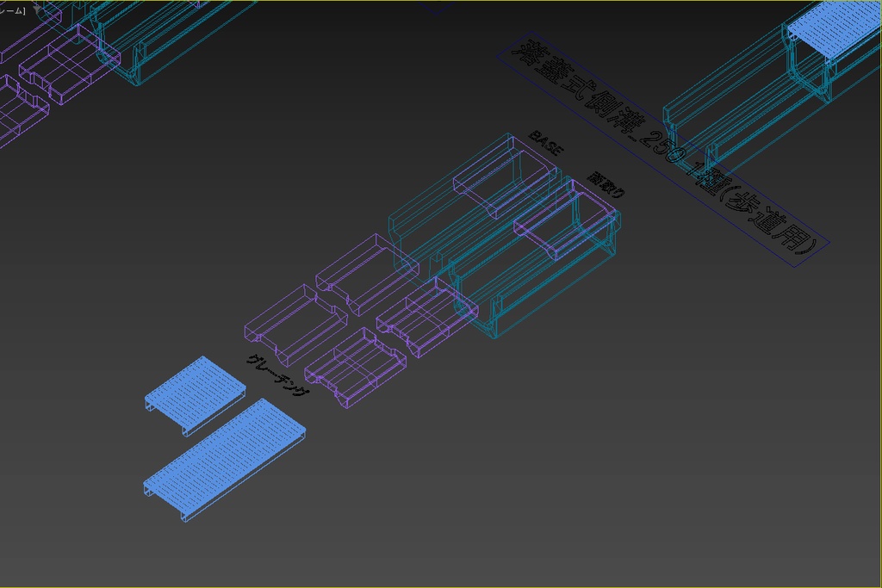Select the BASE text label in the viewport
882x588 pixels.
point(545,143)
